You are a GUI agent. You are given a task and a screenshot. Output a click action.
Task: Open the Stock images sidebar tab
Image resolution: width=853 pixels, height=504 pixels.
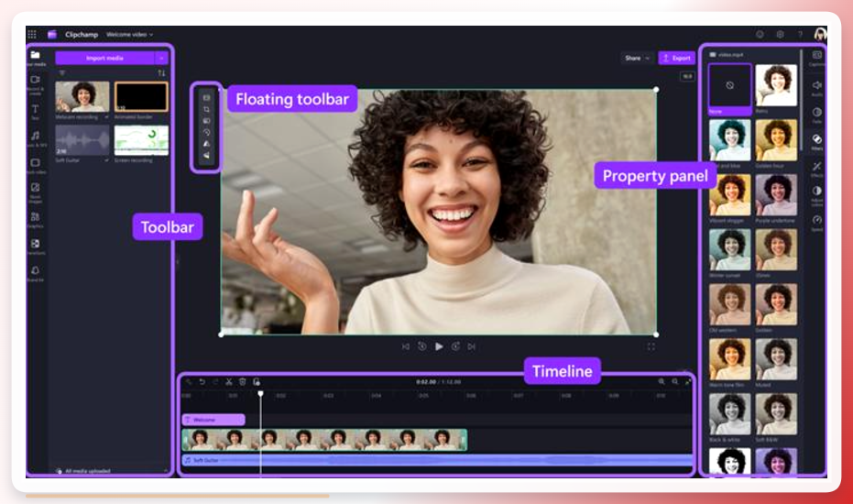tap(36, 192)
